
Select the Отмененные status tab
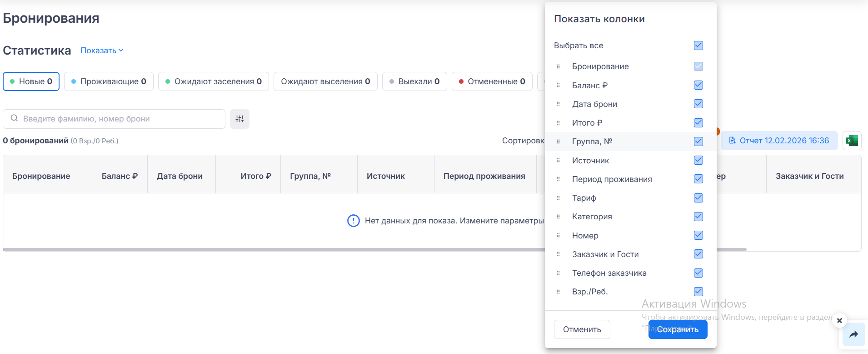click(492, 81)
